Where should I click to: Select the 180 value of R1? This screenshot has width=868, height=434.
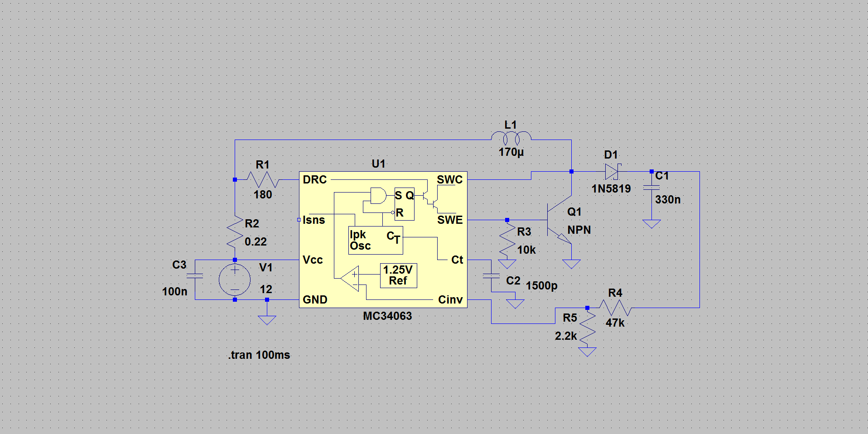263,195
